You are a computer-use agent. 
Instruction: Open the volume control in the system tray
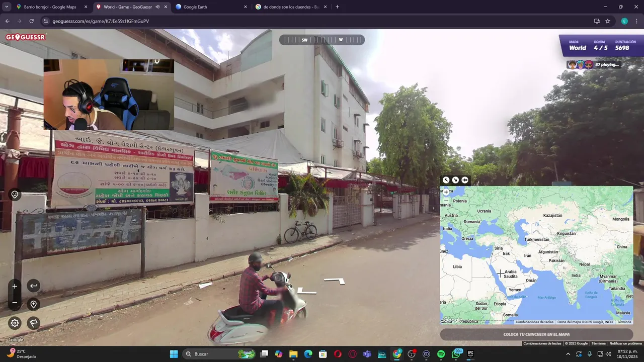tap(608, 354)
